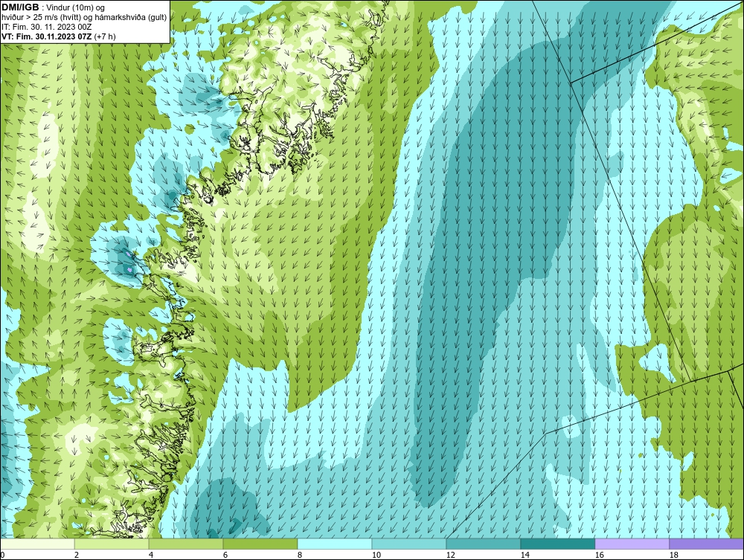This screenshot has height=560, width=744.
Task: Click the 12–14 m/s teal legend swatch
Action: point(484,544)
